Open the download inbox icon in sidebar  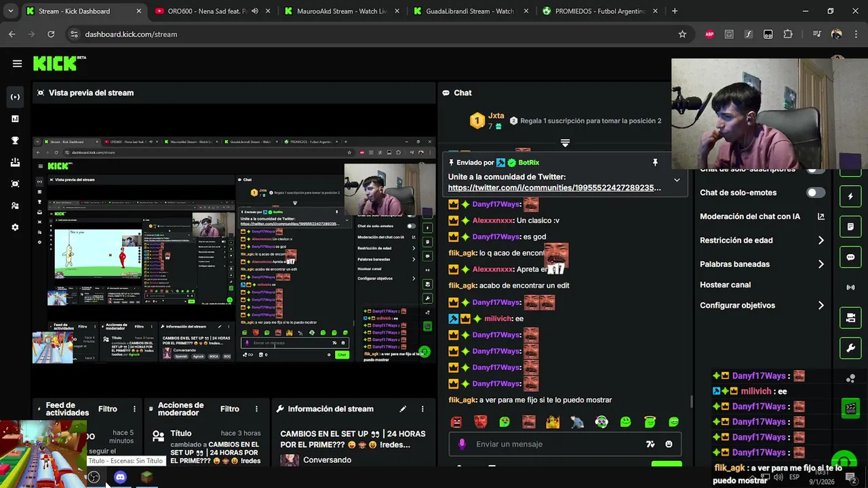(x=15, y=162)
